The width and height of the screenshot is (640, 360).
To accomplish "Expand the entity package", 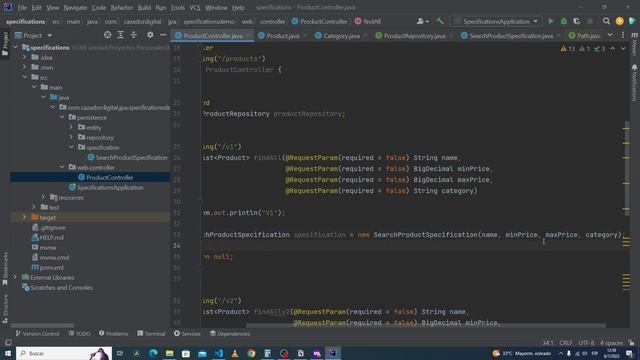I will tap(71, 127).
